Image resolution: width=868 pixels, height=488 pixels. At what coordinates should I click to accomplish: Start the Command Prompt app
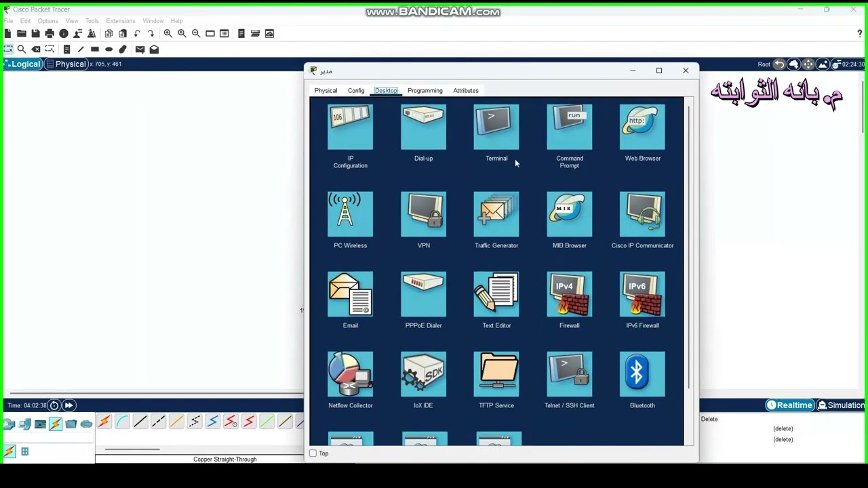570,127
